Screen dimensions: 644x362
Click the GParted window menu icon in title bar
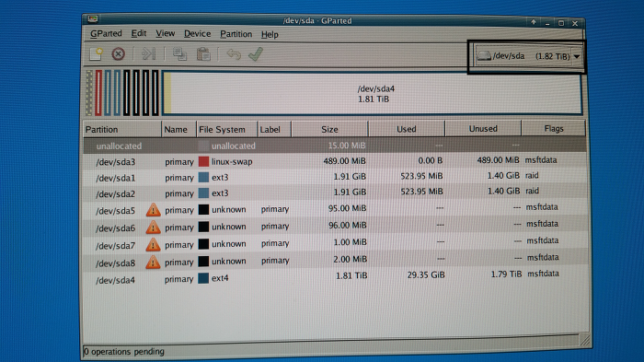coord(92,19)
